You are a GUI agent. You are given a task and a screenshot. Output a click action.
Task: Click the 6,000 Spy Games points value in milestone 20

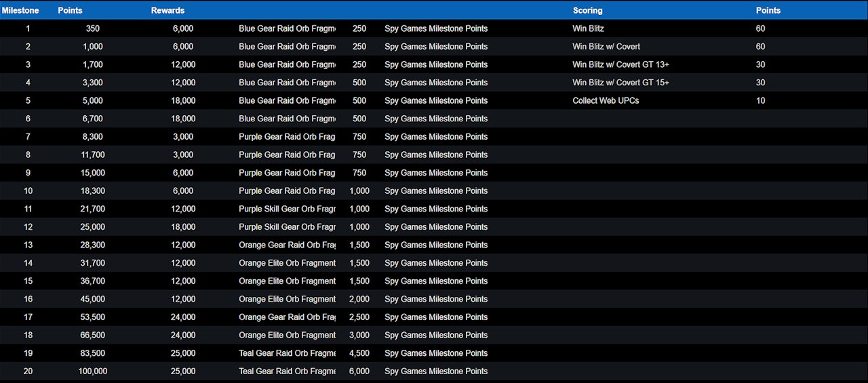[359, 371]
